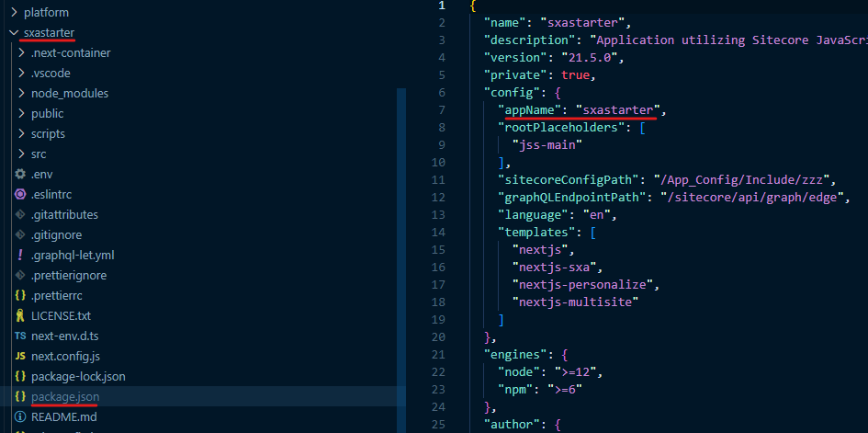This screenshot has width=868, height=433.
Task: Click line number 6 in the gutter
Action: coord(441,93)
